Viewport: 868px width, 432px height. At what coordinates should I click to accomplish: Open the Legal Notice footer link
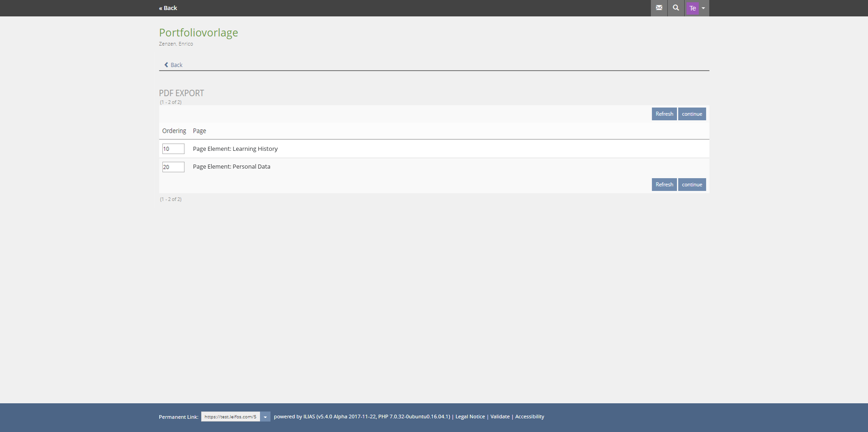(x=470, y=417)
